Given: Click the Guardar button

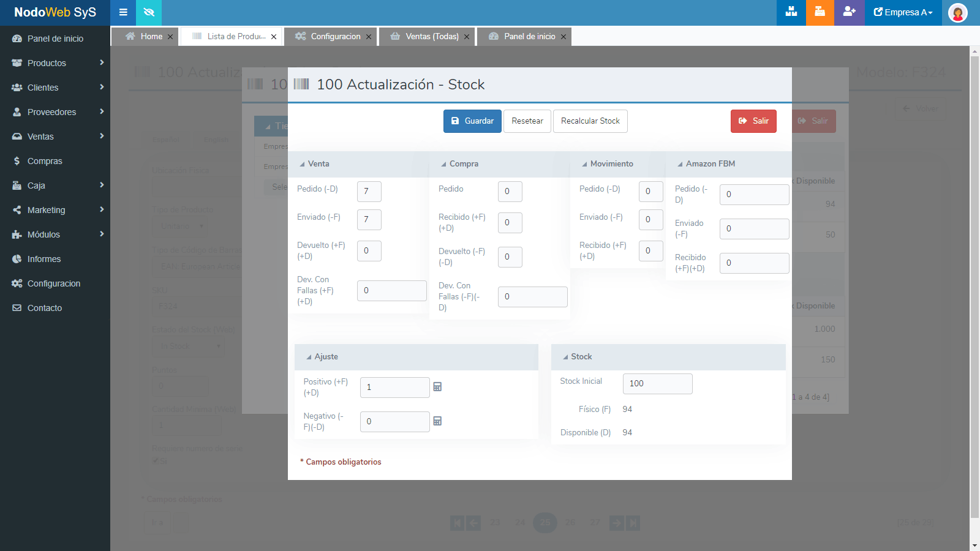Looking at the screenshot, I should tap(472, 121).
